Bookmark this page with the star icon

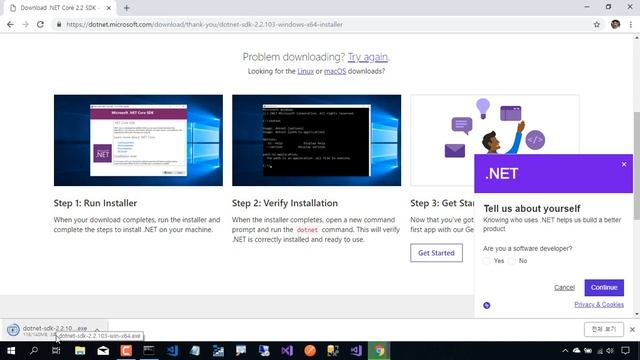597,24
